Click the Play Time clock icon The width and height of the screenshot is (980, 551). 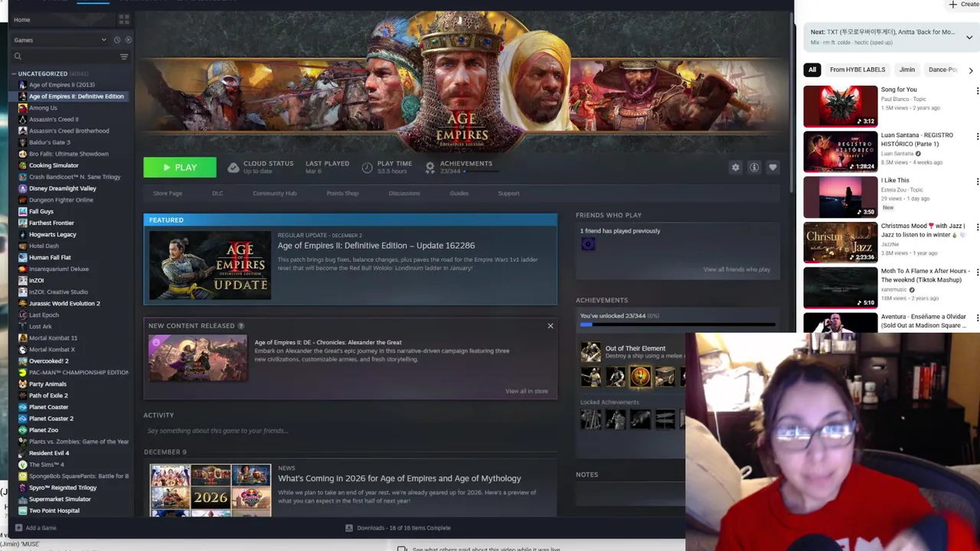pos(367,167)
